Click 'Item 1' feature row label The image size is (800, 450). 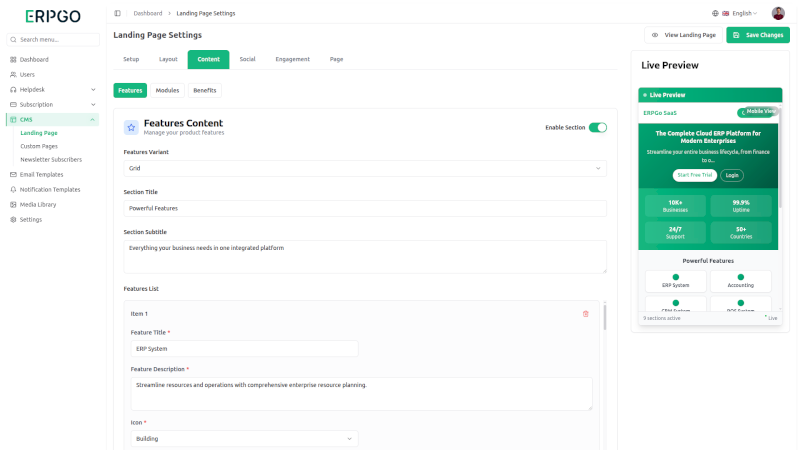[x=139, y=314]
